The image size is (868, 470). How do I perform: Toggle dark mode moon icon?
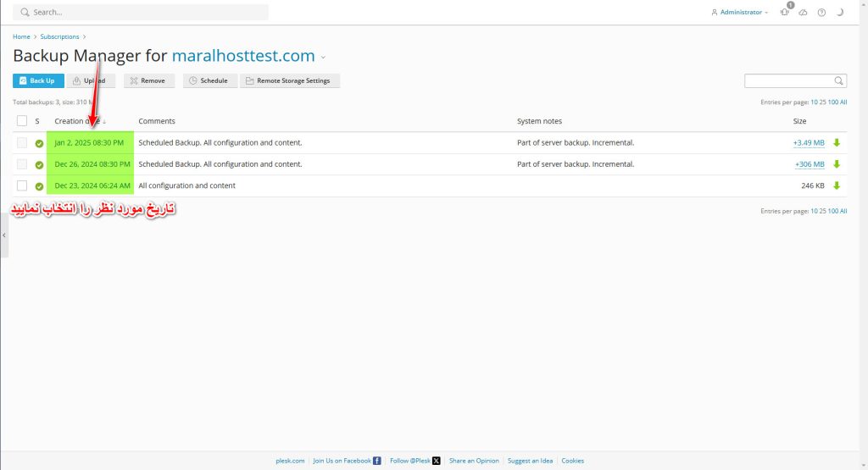coord(840,12)
